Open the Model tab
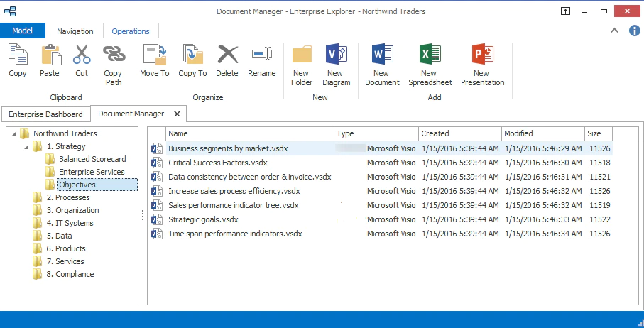Viewport: 644px width, 328px height. [23, 31]
